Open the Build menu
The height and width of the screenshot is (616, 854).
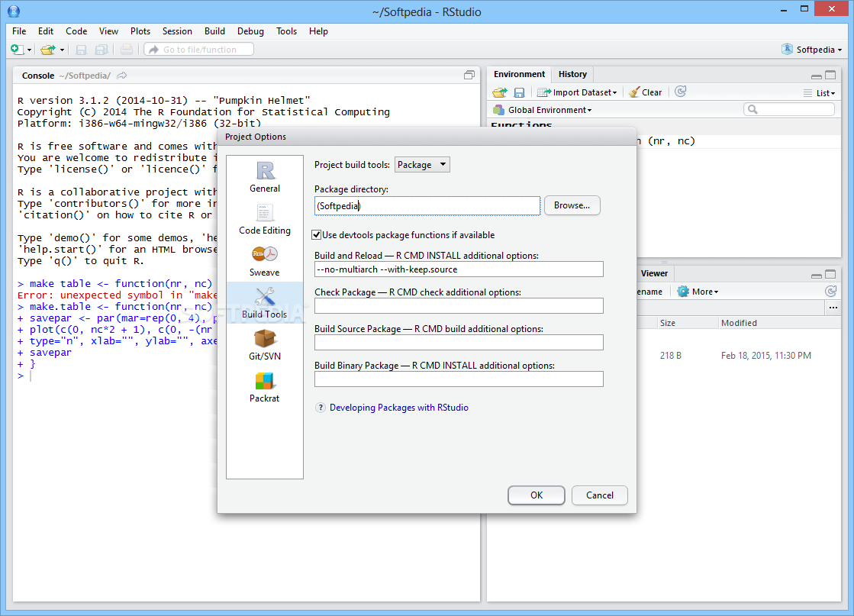pyautogui.click(x=214, y=31)
